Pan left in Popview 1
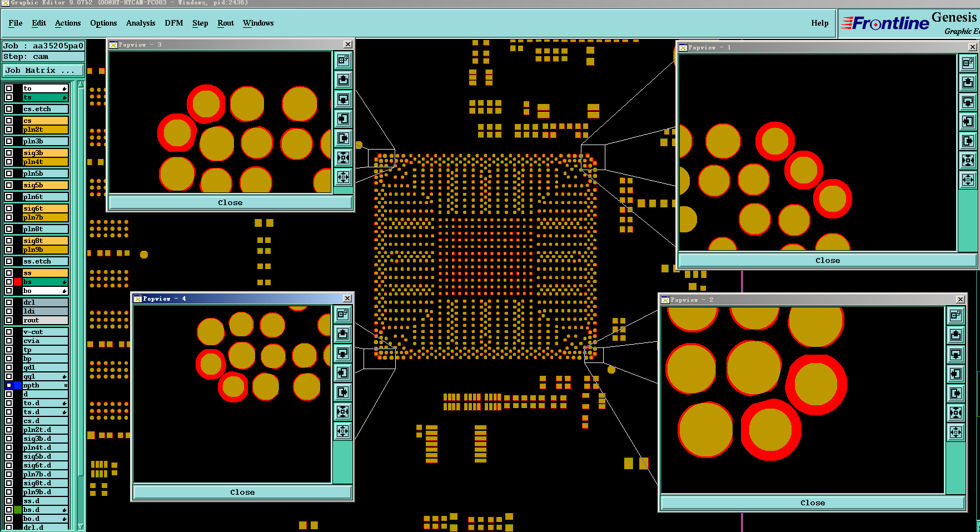 (968, 121)
